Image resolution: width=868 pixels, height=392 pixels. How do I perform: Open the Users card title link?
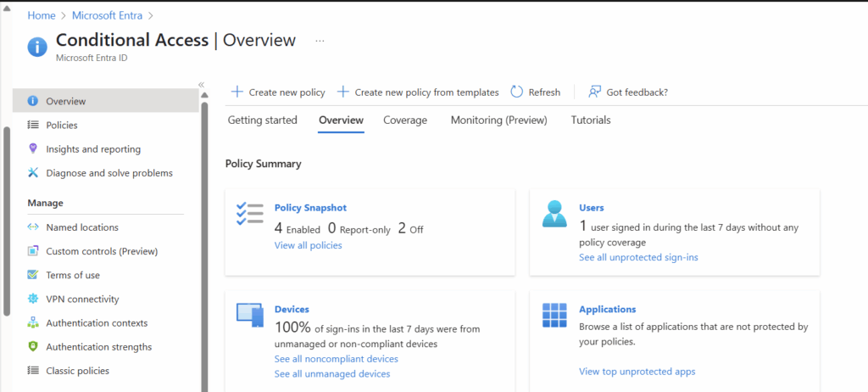pos(591,207)
